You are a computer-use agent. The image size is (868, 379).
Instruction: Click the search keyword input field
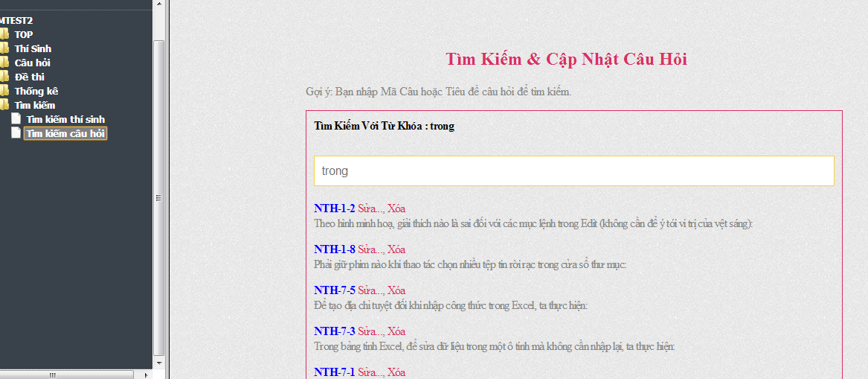574,171
